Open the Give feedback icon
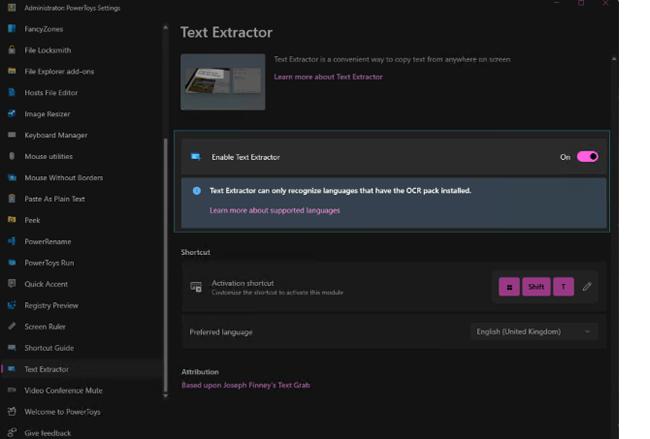Screen dimensions: 650x439 click(12, 432)
